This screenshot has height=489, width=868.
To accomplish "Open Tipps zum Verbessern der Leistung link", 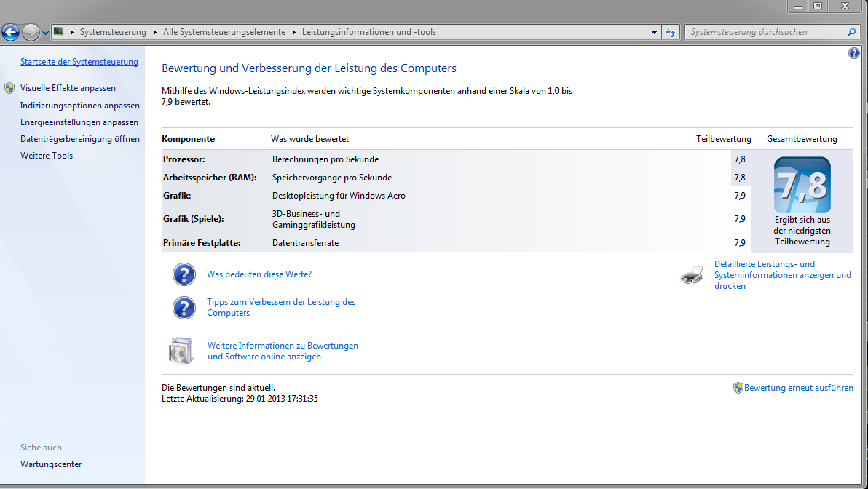I will click(x=281, y=308).
